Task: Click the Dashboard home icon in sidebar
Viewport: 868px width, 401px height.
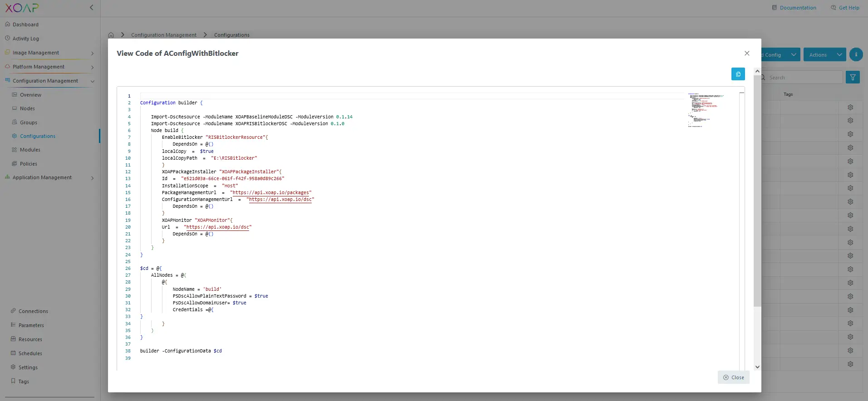Action: point(7,24)
